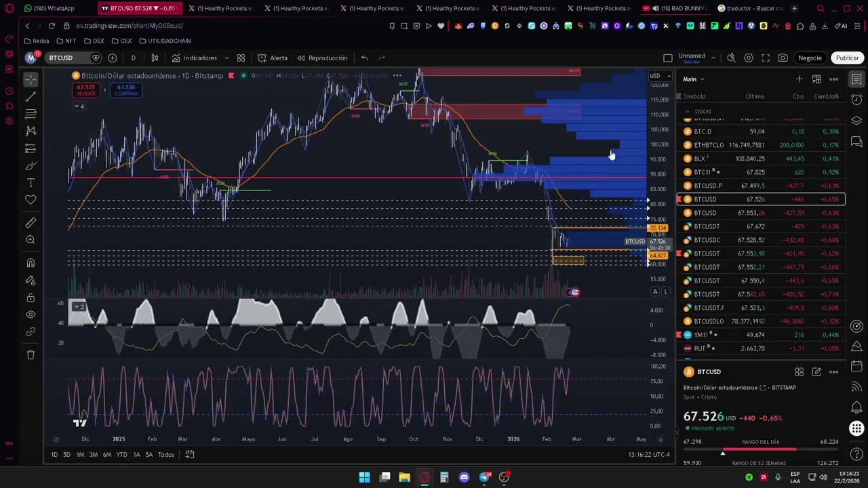The width and height of the screenshot is (868, 488).
Task: Open the Alerts clock panel icon
Action: pyautogui.click(x=856, y=100)
